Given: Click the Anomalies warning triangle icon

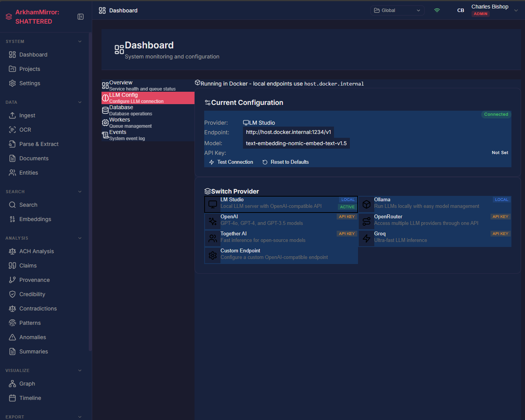Looking at the screenshot, I should 12,337.
